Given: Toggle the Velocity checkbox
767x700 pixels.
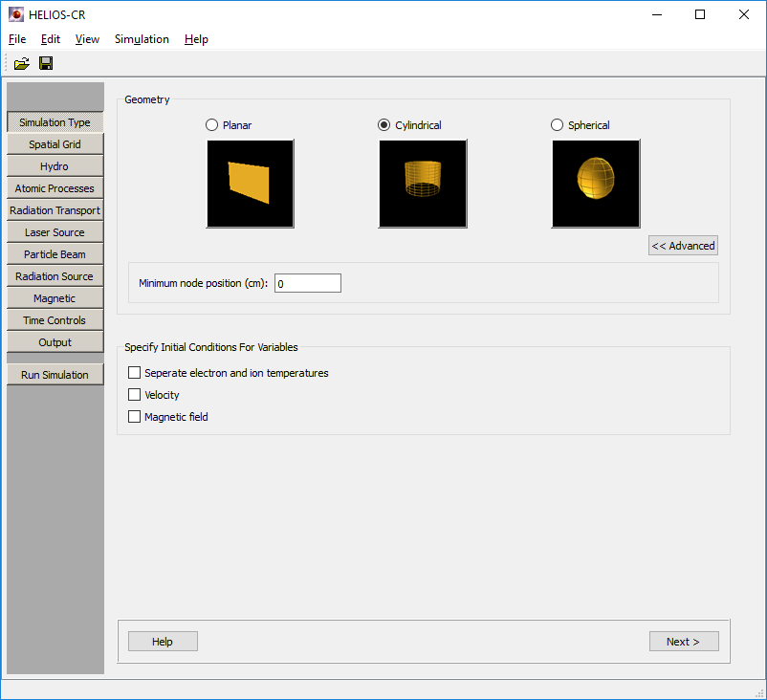Looking at the screenshot, I should pyautogui.click(x=135, y=395).
